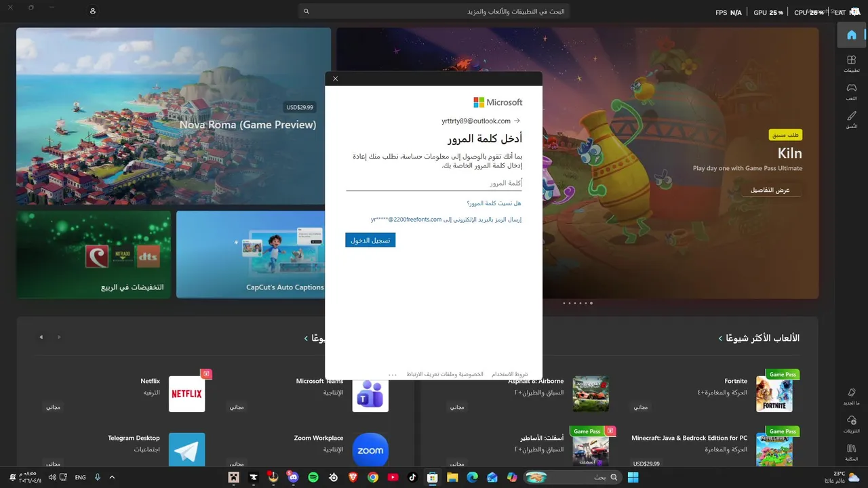This screenshot has height=488, width=868.
Task: Click the free (مجاني) button under Fortnite
Action: click(x=641, y=407)
